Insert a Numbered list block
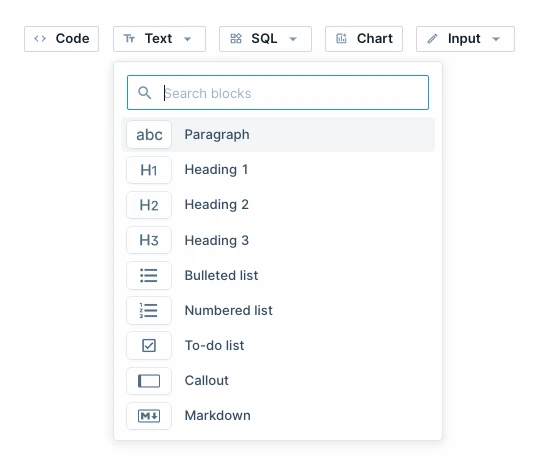This screenshot has height=471, width=538. 278,310
